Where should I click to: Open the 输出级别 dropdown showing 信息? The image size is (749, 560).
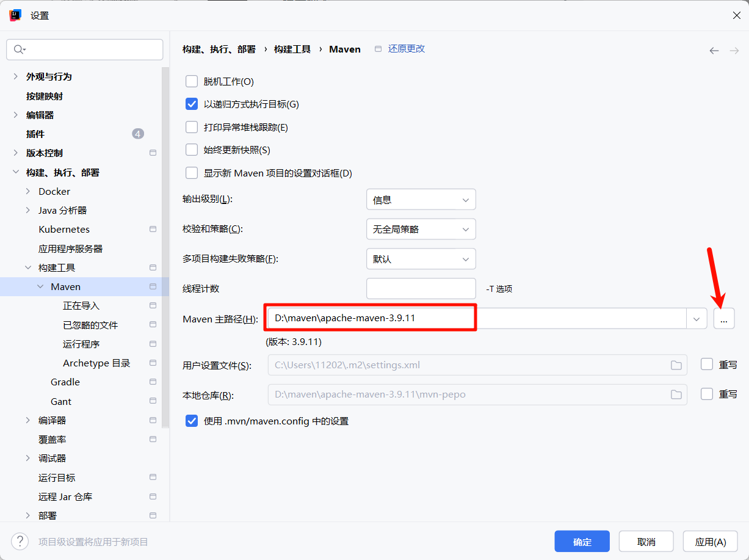coord(421,200)
